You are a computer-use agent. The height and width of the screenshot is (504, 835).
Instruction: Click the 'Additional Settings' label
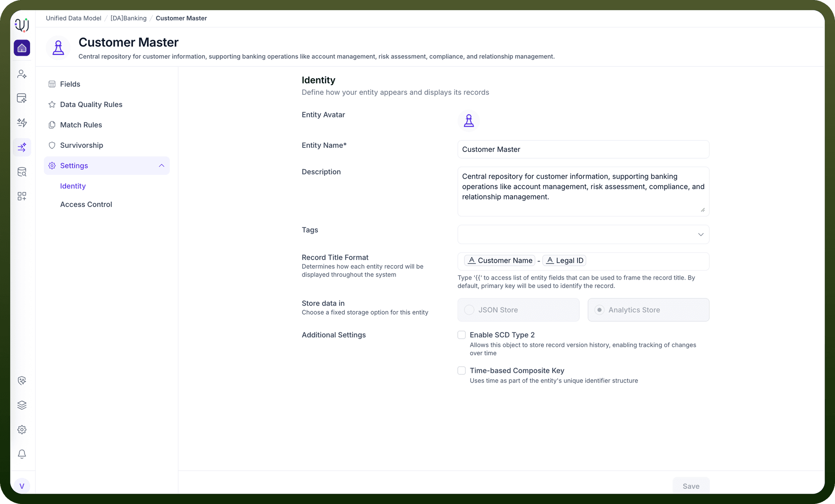coord(334,335)
